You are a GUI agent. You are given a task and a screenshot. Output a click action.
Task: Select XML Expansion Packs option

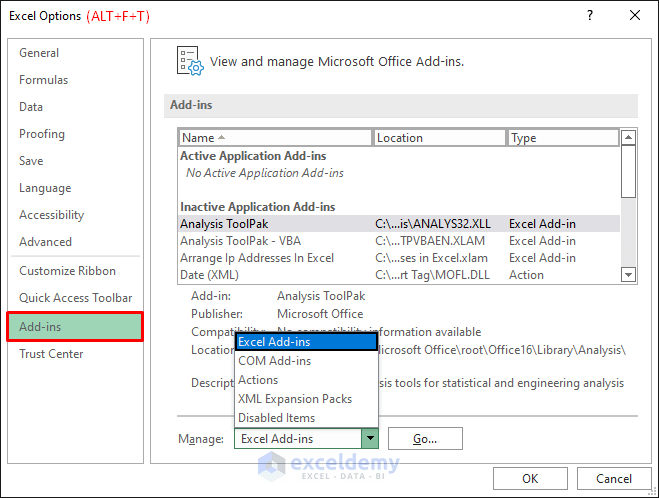(294, 399)
